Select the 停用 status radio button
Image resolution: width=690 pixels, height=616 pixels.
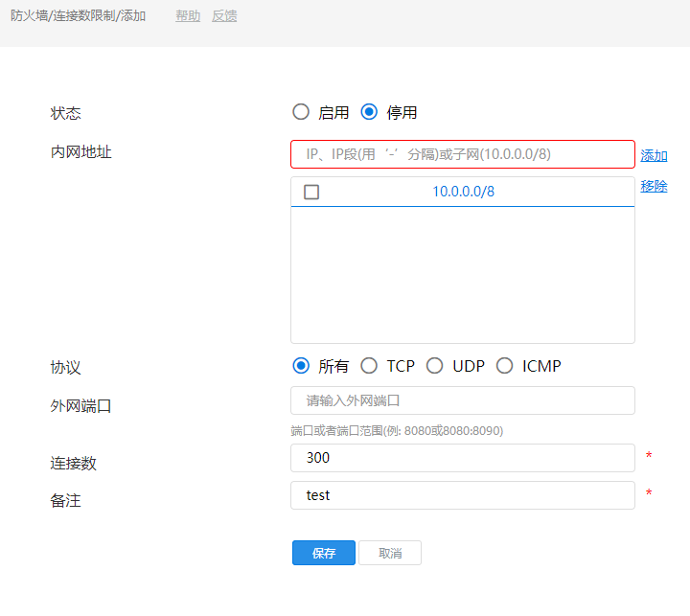[x=369, y=112]
